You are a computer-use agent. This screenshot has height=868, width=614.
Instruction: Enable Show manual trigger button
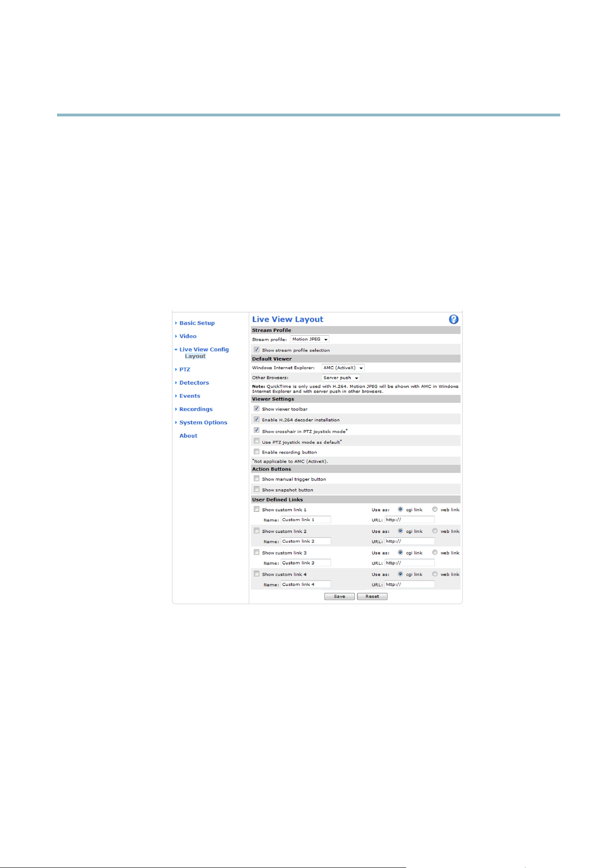tap(256, 479)
